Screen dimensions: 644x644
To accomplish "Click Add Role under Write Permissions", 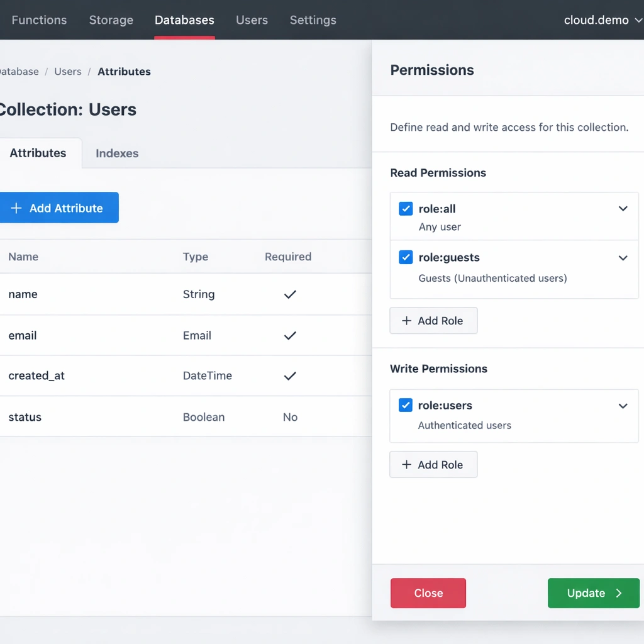I will click(433, 465).
